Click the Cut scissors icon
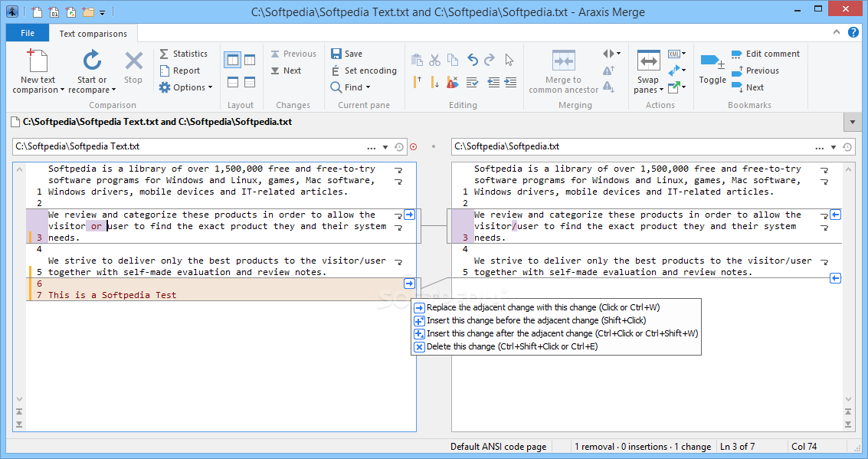868x459 pixels. click(435, 60)
